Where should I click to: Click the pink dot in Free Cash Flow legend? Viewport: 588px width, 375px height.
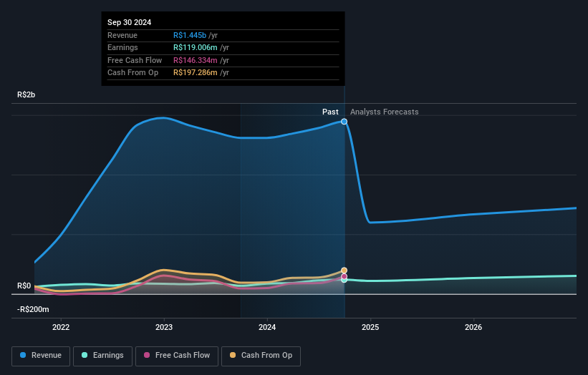(x=147, y=355)
